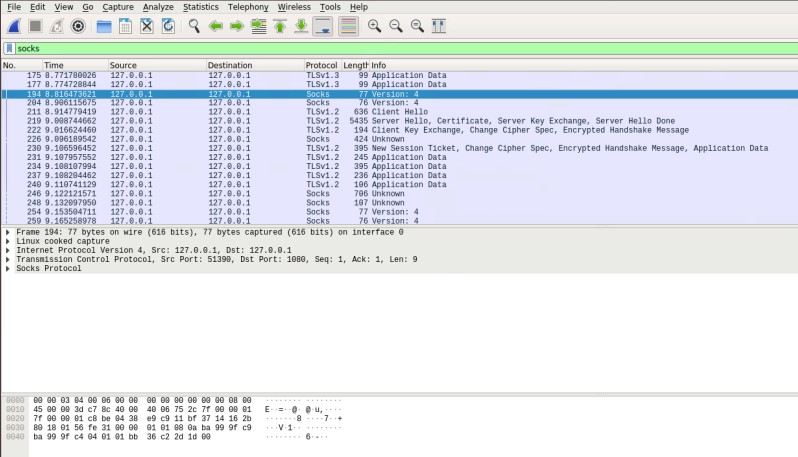This screenshot has width=798, height=457.
Task: Sort by the Time column header
Action: [x=75, y=65]
